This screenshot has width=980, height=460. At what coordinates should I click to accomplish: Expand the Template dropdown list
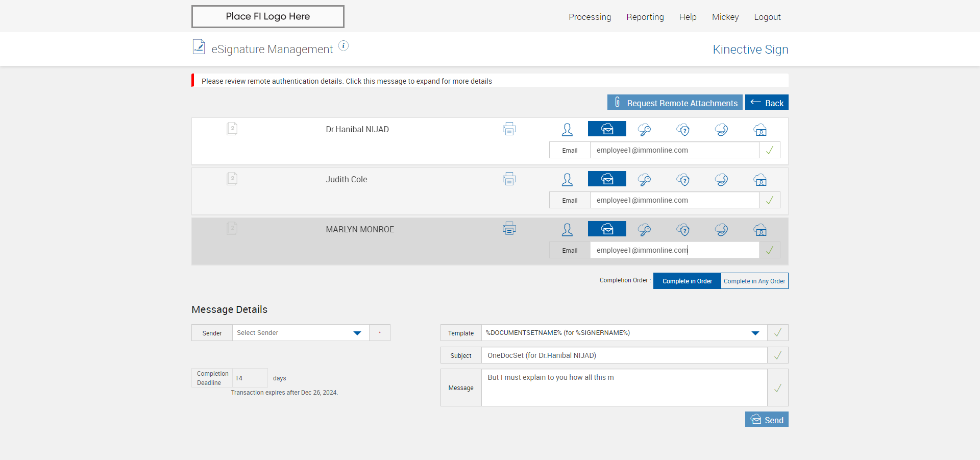click(x=755, y=333)
